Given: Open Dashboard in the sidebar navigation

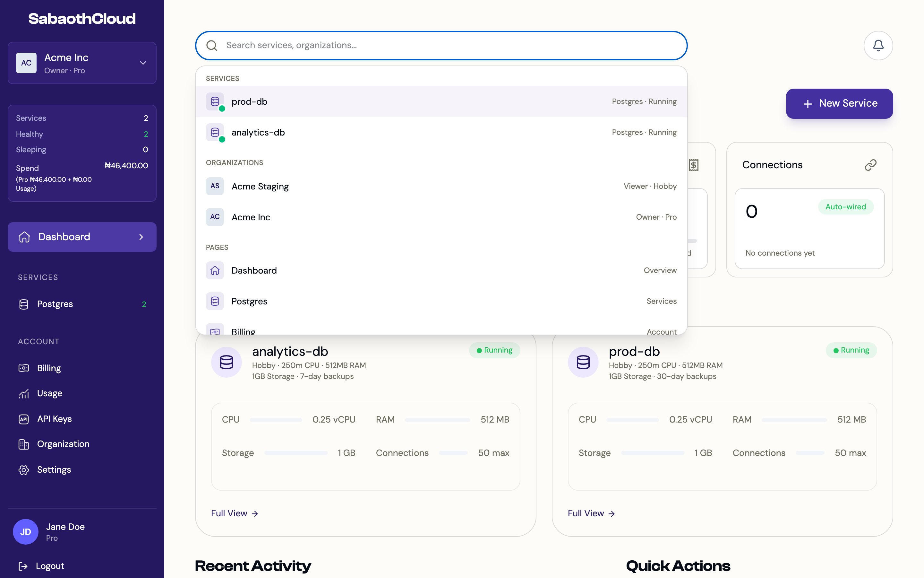Looking at the screenshot, I should point(82,237).
